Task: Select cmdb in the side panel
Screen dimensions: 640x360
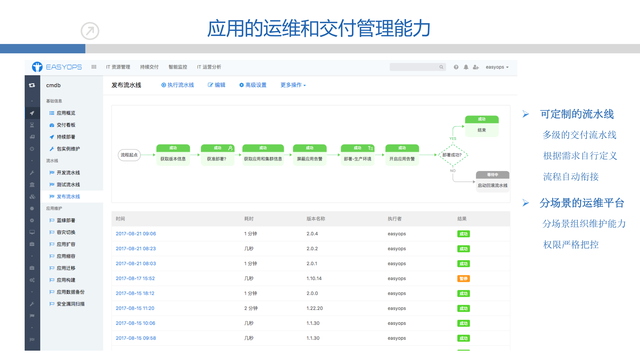Action: pos(53,85)
